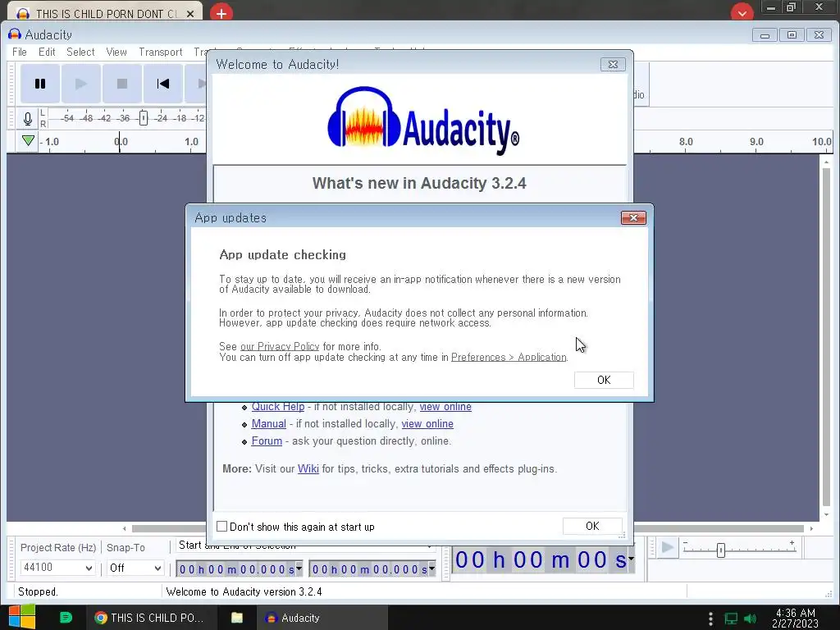Open the Snap-To dropdown
Image resolution: width=840 pixels, height=630 pixels.
point(135,568)
